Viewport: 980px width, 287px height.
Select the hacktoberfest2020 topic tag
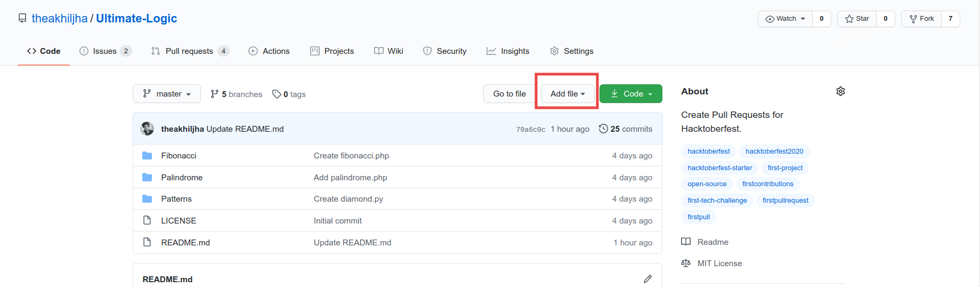coord(774,152)
